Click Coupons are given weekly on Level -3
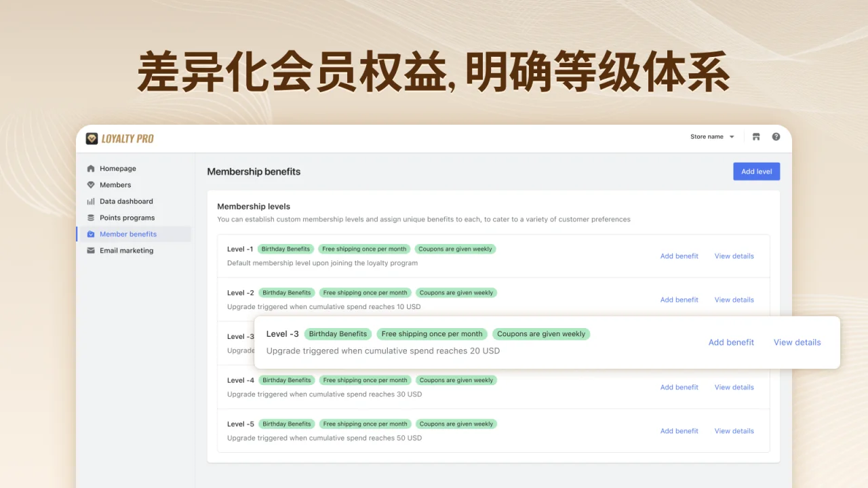This screenshot has height=488, width=868. click(x=541, y=334)
